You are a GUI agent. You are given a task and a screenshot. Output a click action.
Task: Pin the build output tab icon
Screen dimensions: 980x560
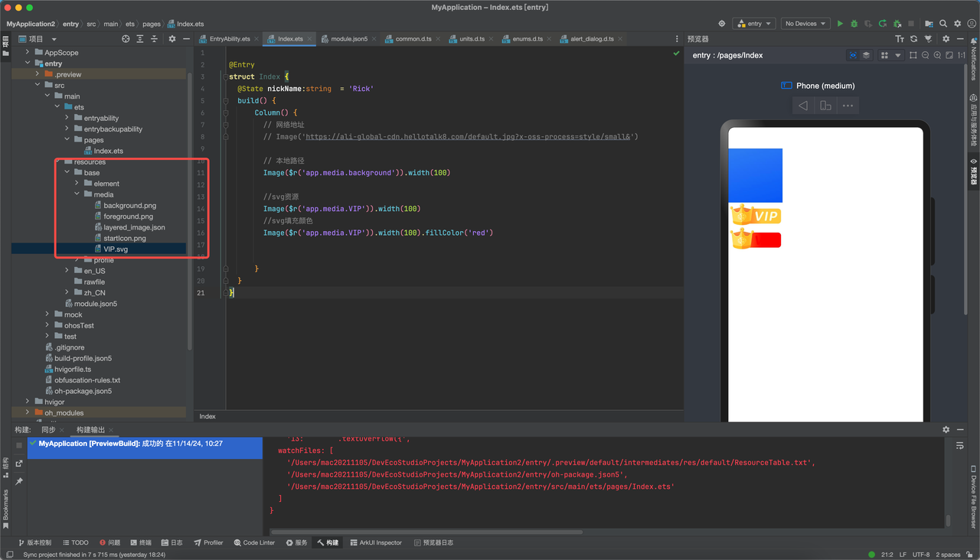[x=19, y=481]
